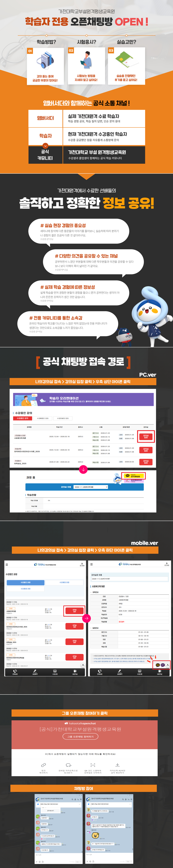Click the 강의실 입장 button for 사회복지학개론

[146, 436]
